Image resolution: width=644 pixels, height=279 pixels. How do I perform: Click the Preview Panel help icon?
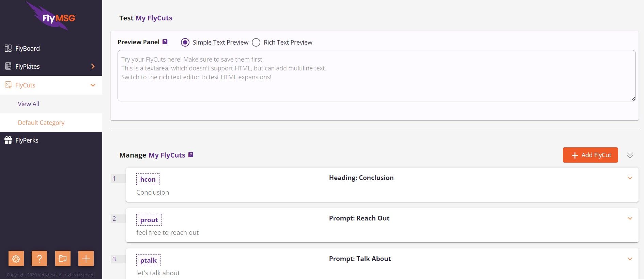(165, 42)
